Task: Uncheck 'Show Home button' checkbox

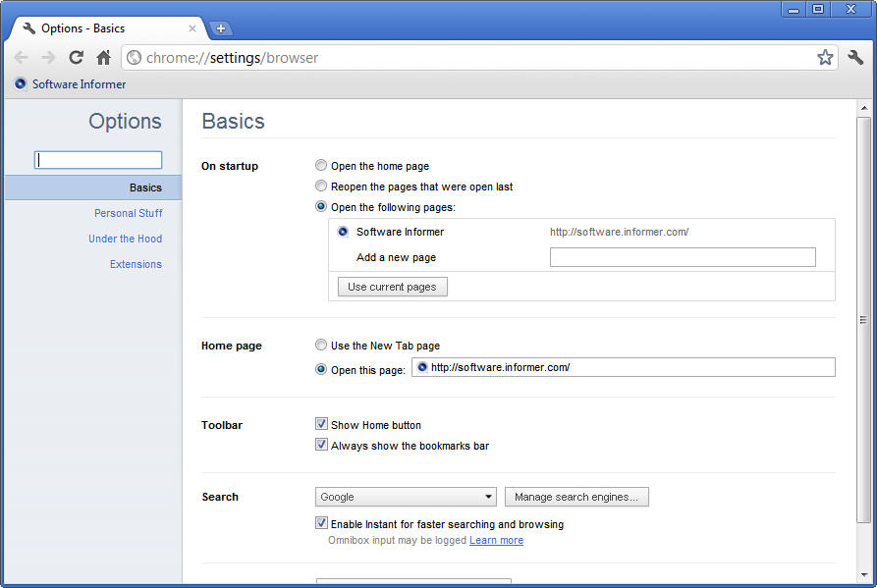Action: coord(321,424)
